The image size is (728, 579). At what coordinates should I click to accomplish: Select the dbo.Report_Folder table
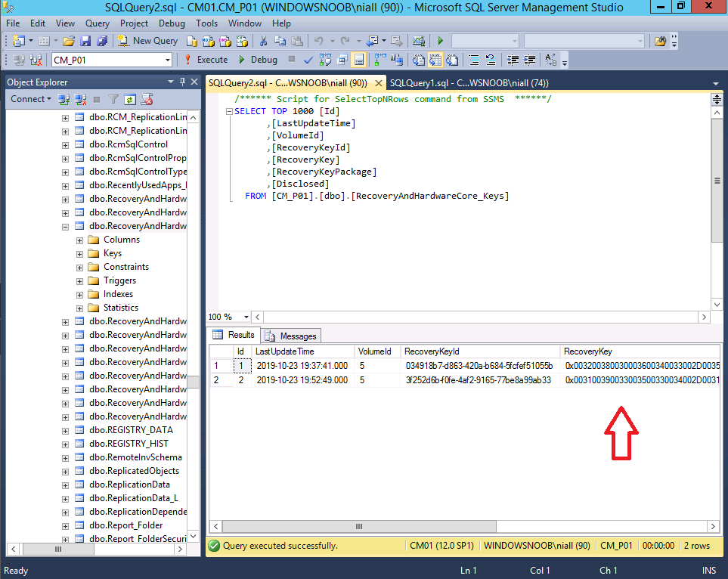click(125, 525)
